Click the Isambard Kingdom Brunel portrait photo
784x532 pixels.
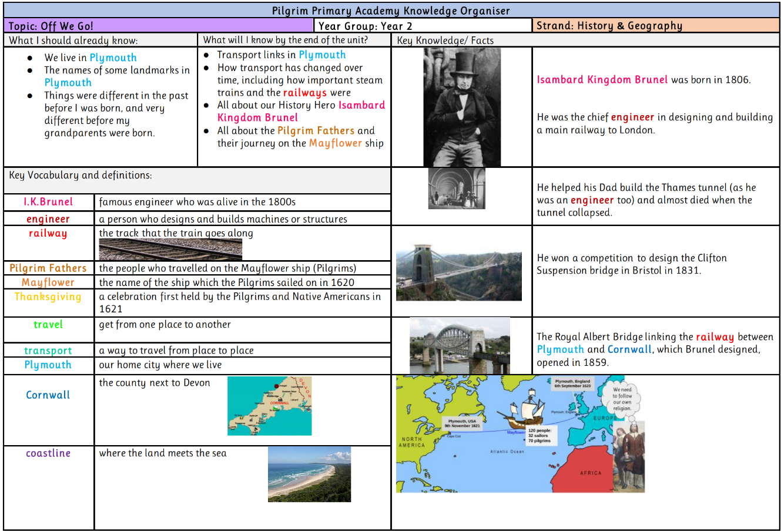click(462, 107)
